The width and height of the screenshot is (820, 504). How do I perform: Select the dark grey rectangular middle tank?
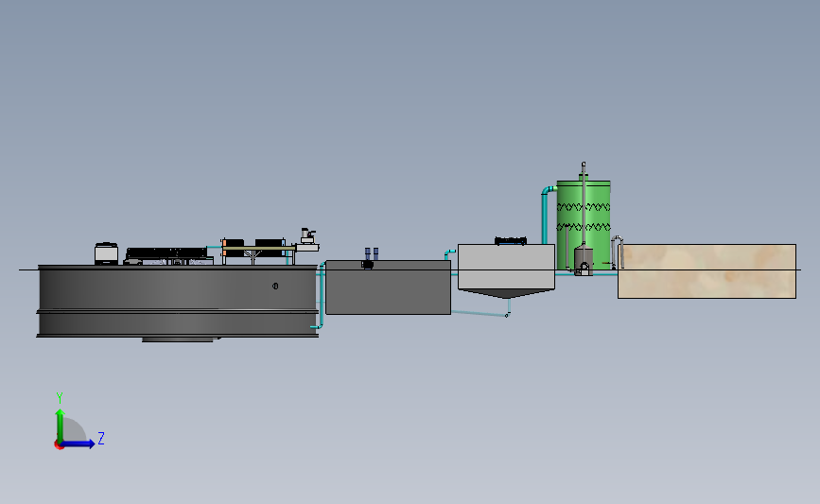tap(388, 287)
